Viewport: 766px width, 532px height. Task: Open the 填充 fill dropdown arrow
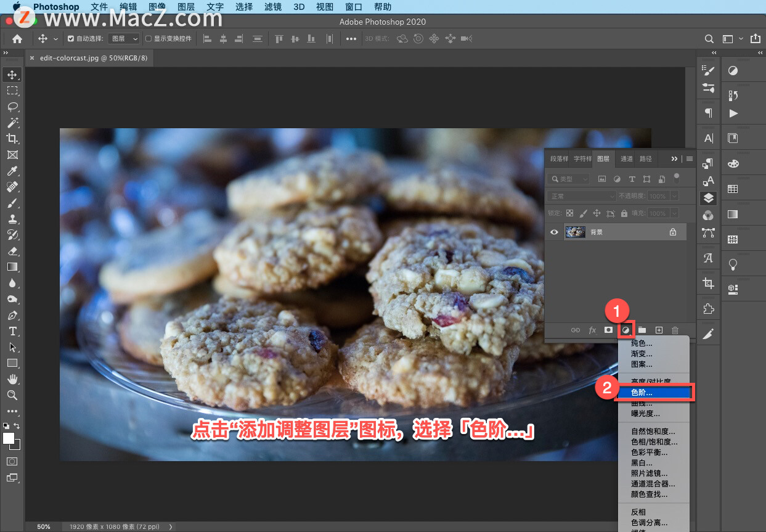point(674,213)
